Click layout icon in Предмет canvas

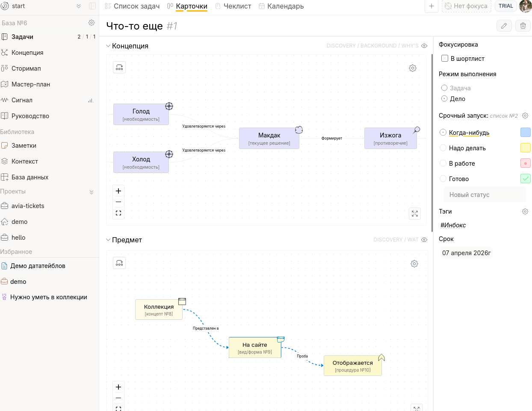(119, 263)
